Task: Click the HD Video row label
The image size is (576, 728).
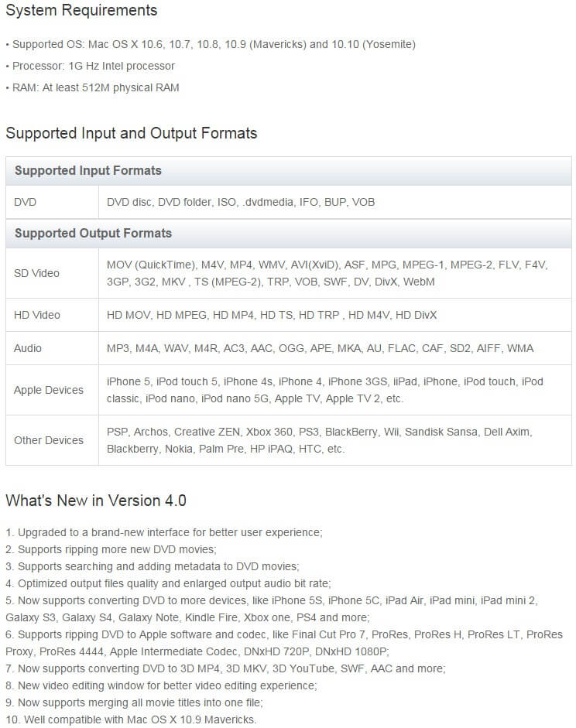Action: 36,315
